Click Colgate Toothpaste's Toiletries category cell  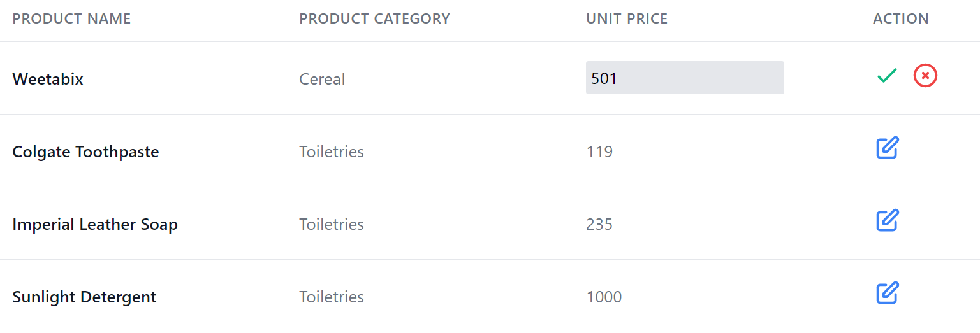tap(332, 152)
